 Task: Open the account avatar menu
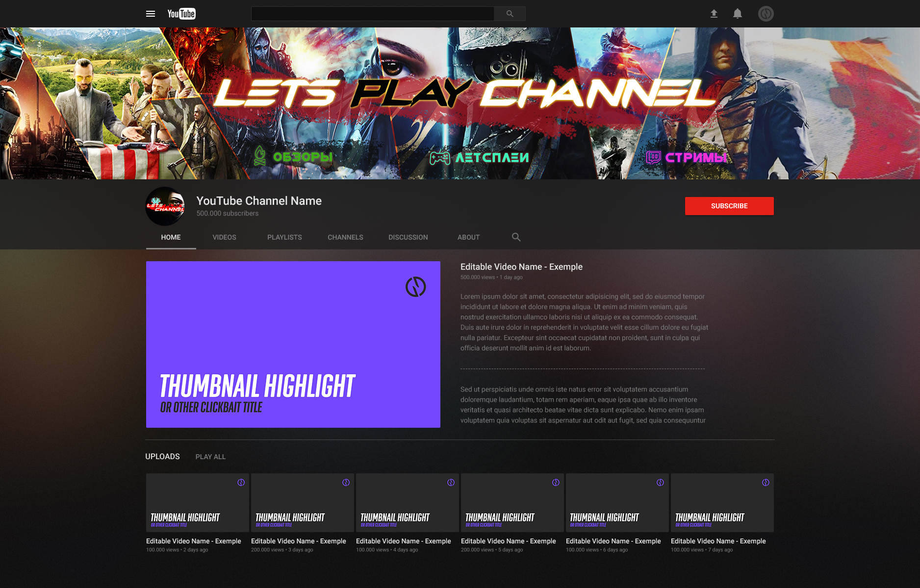point(766,14)
